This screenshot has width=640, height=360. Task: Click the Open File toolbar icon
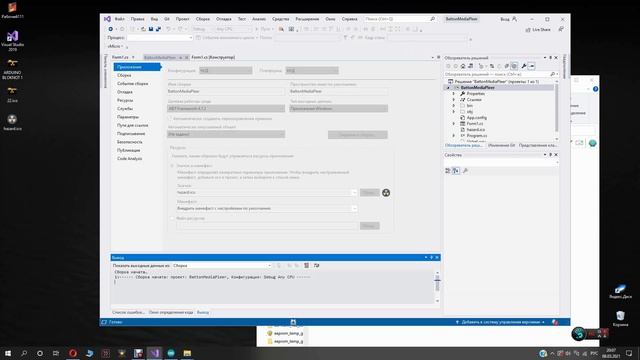pyautogui.click(x=143, y=29)
